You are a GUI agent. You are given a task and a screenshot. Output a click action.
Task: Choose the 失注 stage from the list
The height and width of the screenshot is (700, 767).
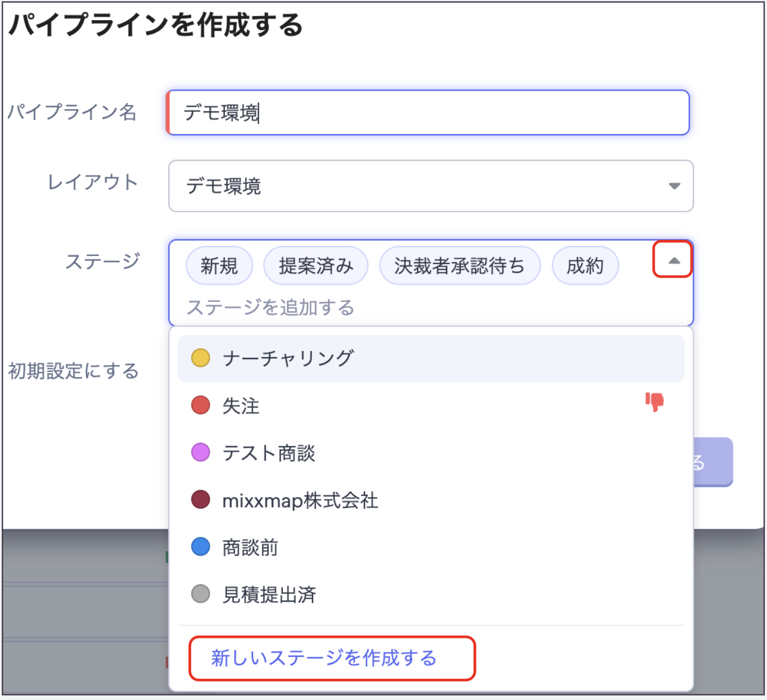[x=241, y=406]
